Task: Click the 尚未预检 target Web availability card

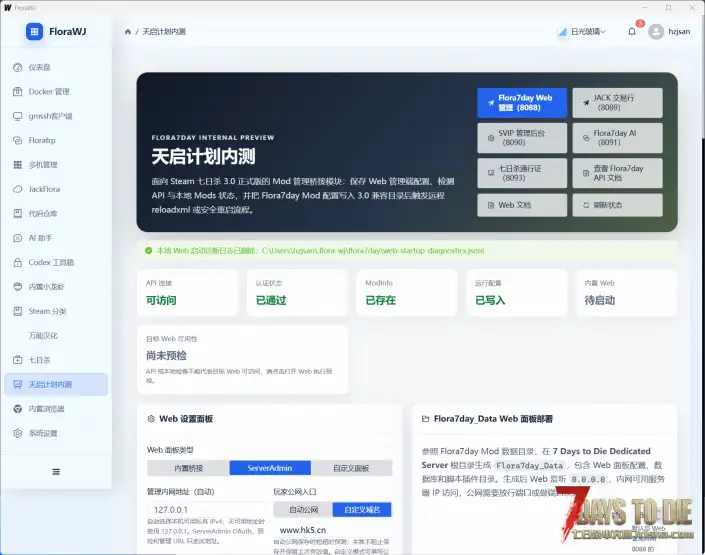Action: [243, 360]
